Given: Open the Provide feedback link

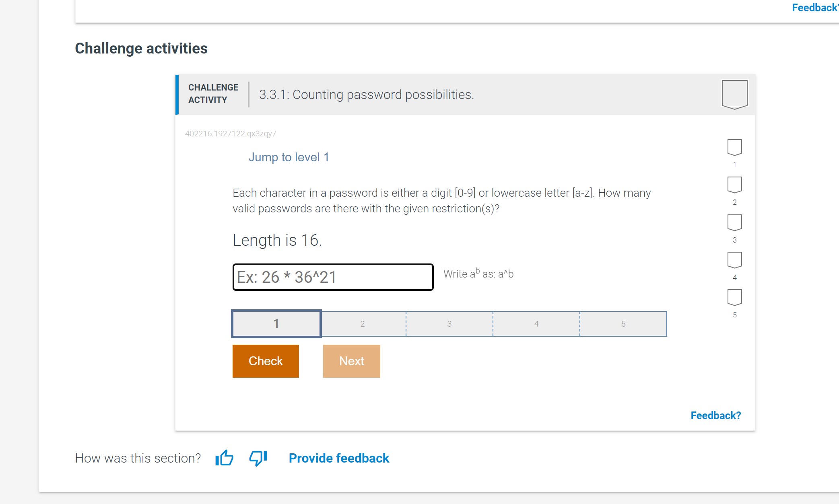Looking at the screenshot, I should click(x=338, y=458).
